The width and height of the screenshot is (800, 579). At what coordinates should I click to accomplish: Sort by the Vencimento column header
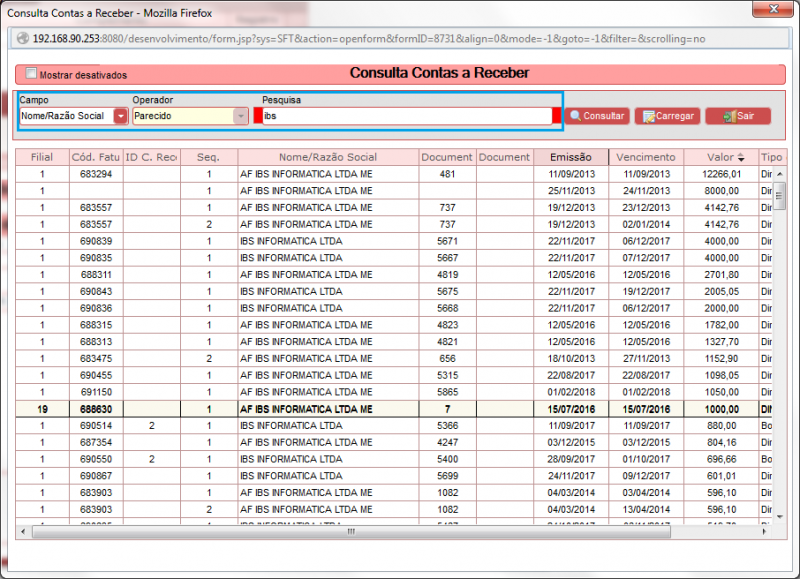pyautogui.click(x=646, y=157)
